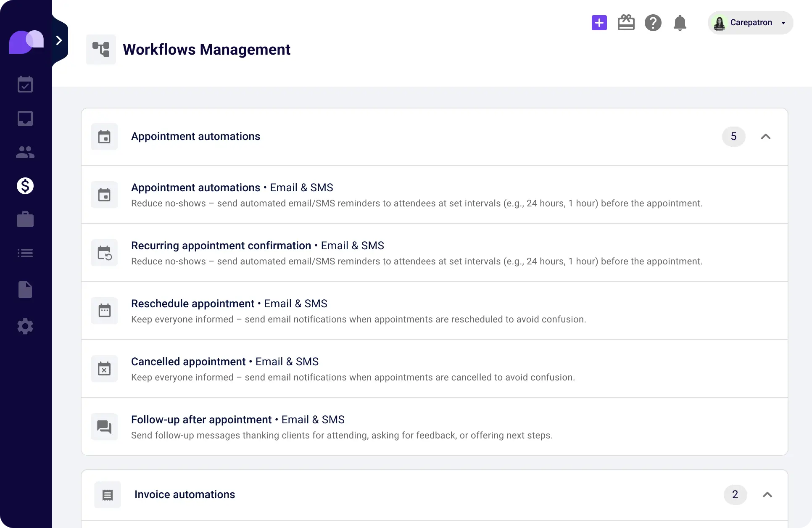Open the notifications bell
Screen dimensions: 812x528
click(x=680, y=23)
